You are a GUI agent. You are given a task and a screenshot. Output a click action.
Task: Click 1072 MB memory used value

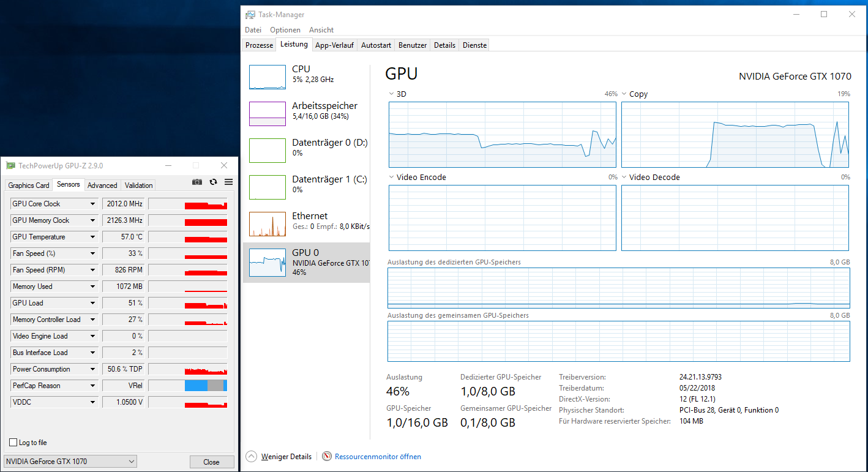point(124,287)
